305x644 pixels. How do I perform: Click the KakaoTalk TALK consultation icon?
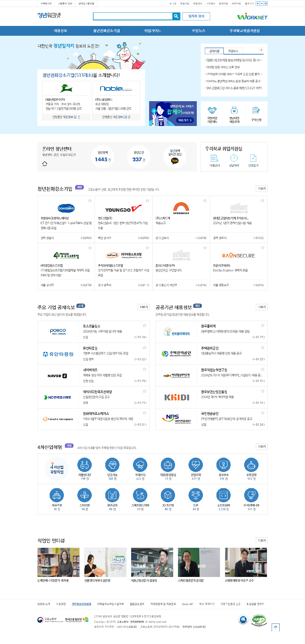175,161
